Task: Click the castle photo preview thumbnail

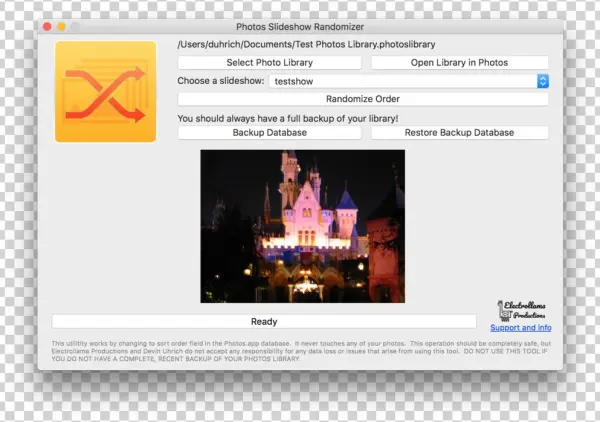Action: (x=303, y=226)
